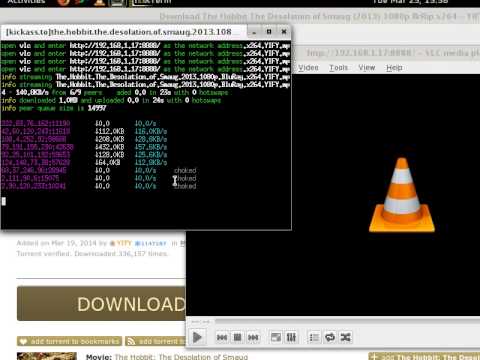Screen dimensions: 480x360
Task: Click the VLC seek progress bar
Action: 347,322
